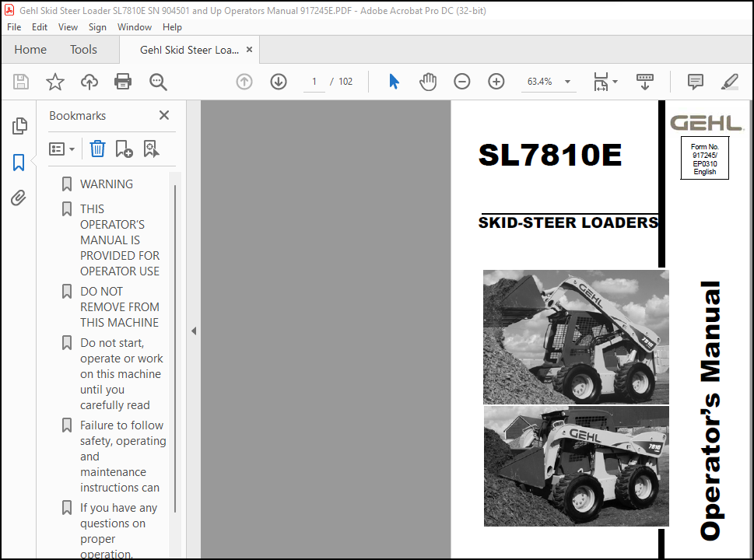
Task: Add a new bookmark icon
Action: [124, 149]
